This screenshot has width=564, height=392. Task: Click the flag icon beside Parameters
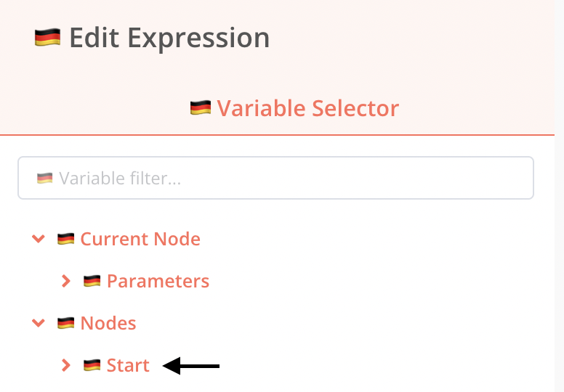click(x=92, y=281)
